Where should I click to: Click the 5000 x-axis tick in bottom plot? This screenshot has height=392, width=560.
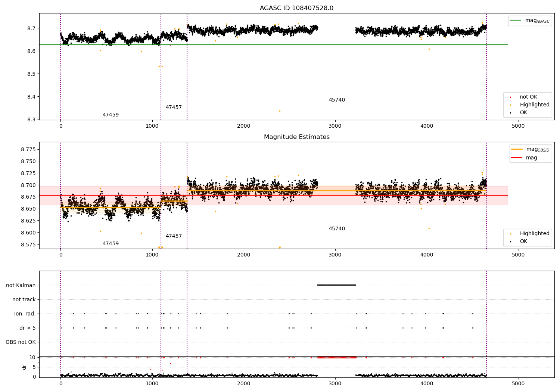[518, 383]
